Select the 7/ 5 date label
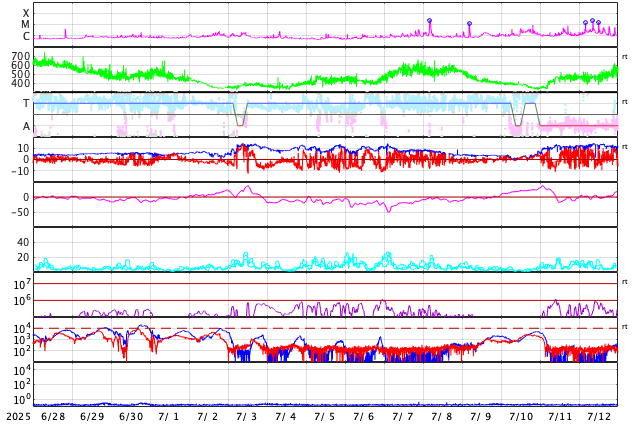Viewport: 634px width, 424px height. point(325,417)
